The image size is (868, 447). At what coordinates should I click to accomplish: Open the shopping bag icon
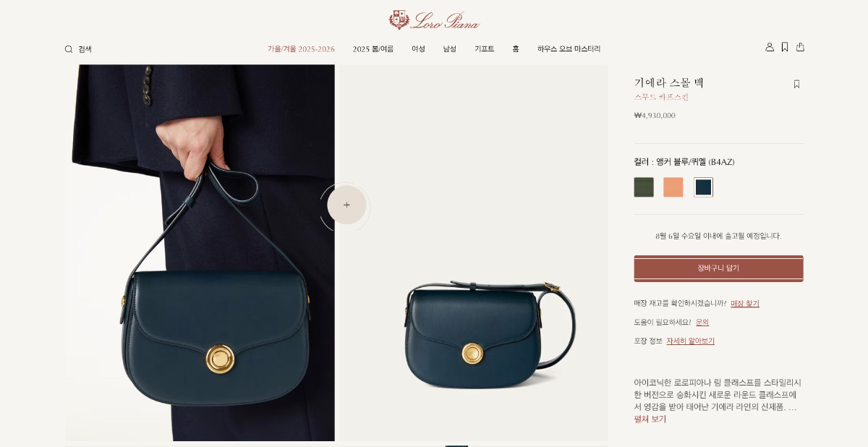coord(800,47)
